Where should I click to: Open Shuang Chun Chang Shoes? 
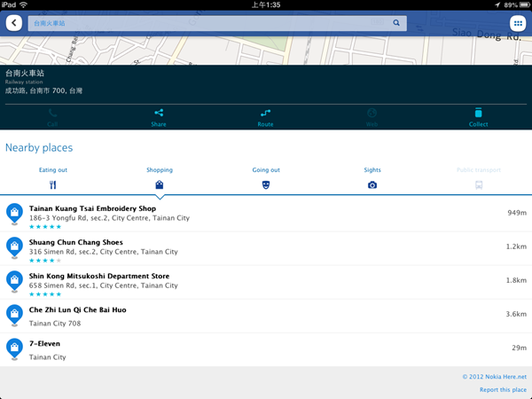click(76, 242)
